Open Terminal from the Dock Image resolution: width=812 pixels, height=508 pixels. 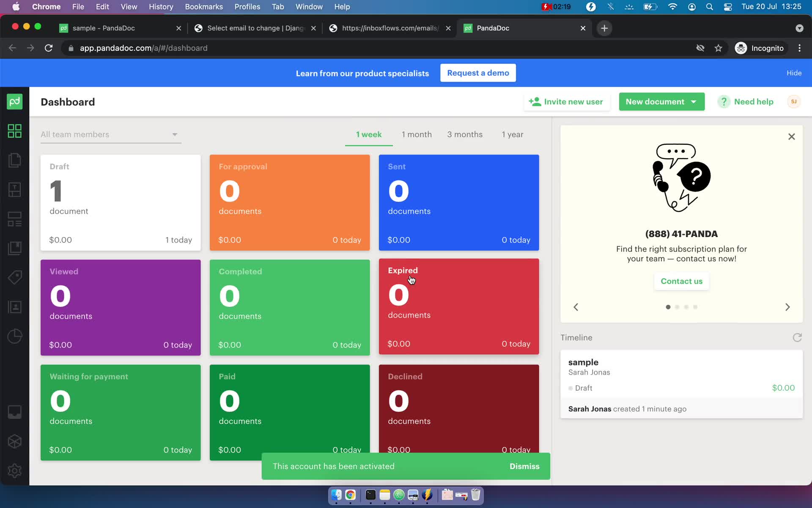pyautogui.click(x=370, y=494)
